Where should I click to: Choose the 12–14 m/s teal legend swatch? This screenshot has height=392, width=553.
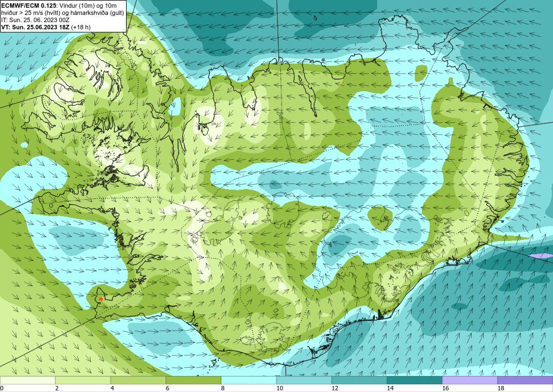[x=359, y=380]
